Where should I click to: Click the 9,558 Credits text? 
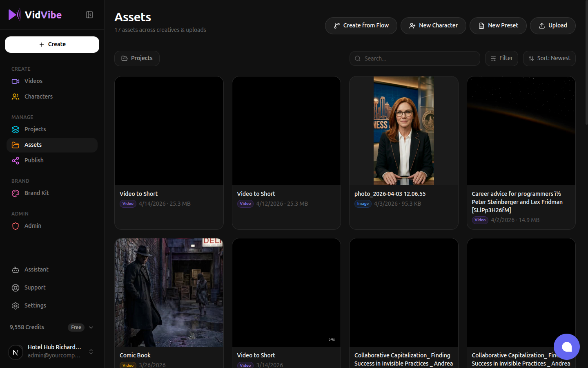(x=27, y=328)
